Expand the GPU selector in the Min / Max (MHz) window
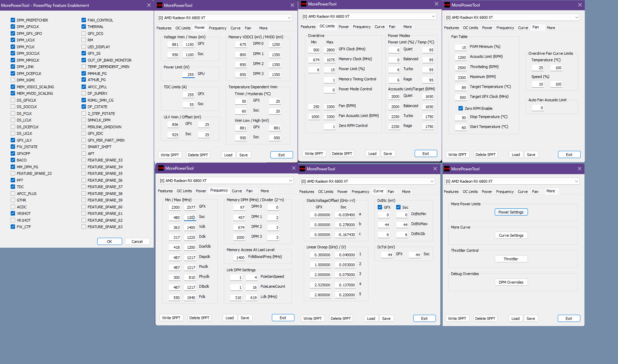 [226, 181]
